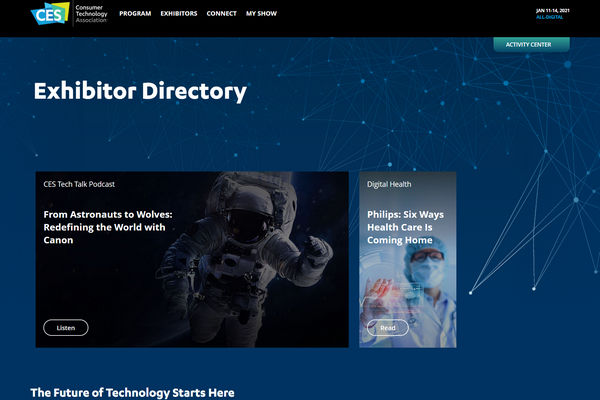The width and height of the screenshot is (600, 400).
Task: Click the ACTIVITY CENTER button
Action: point(531,44)
